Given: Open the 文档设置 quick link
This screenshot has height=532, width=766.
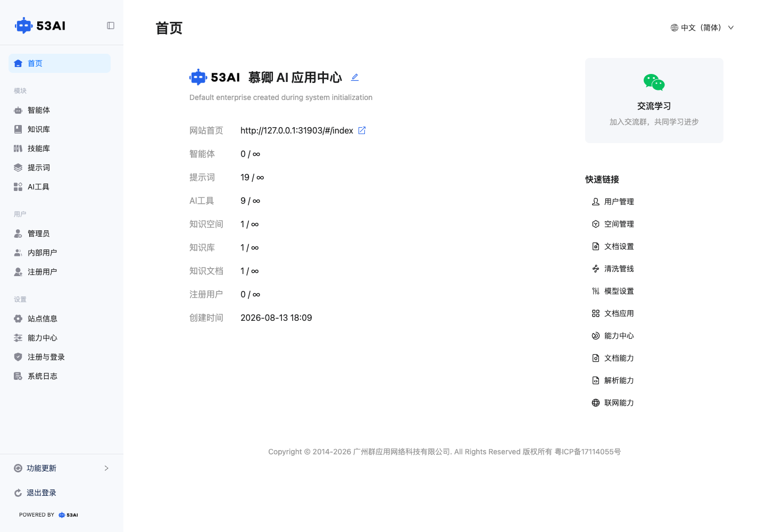Looking at the screenshot, I should pyautogui.click(x=613, y=246).
